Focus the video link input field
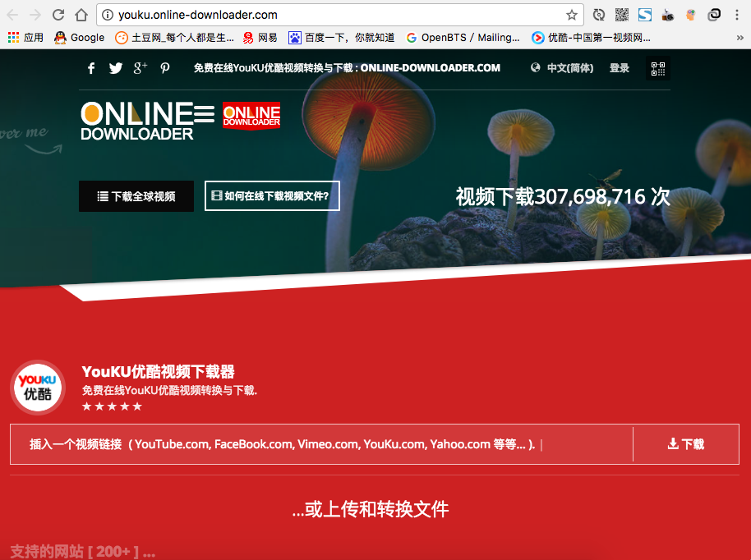751x560 pixels. tap(320, 444)
